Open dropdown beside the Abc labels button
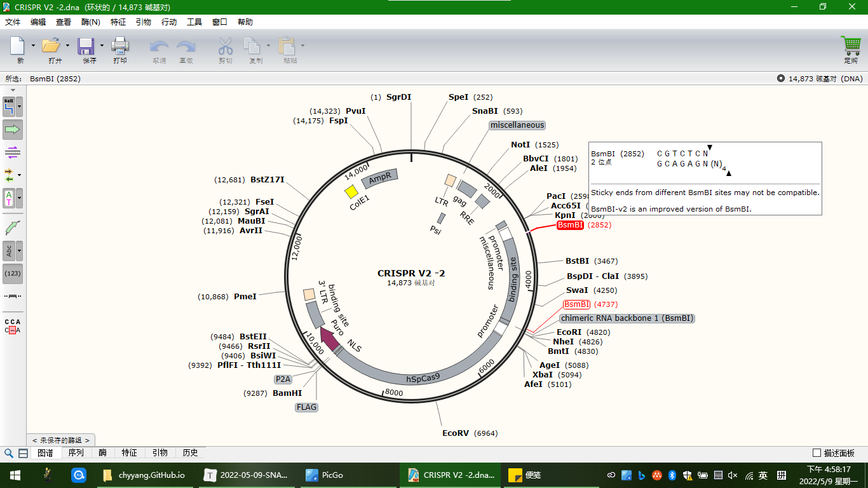 point(20,251)
